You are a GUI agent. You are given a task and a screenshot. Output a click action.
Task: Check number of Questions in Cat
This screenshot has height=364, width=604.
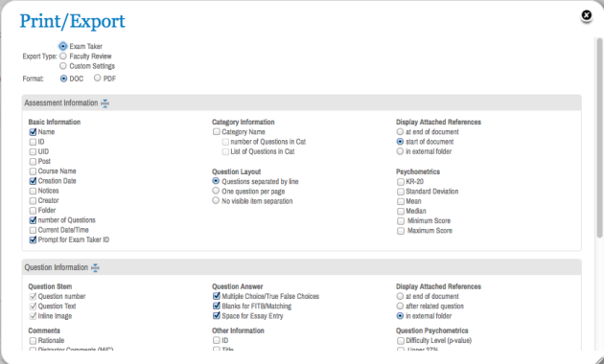(225, 142)
